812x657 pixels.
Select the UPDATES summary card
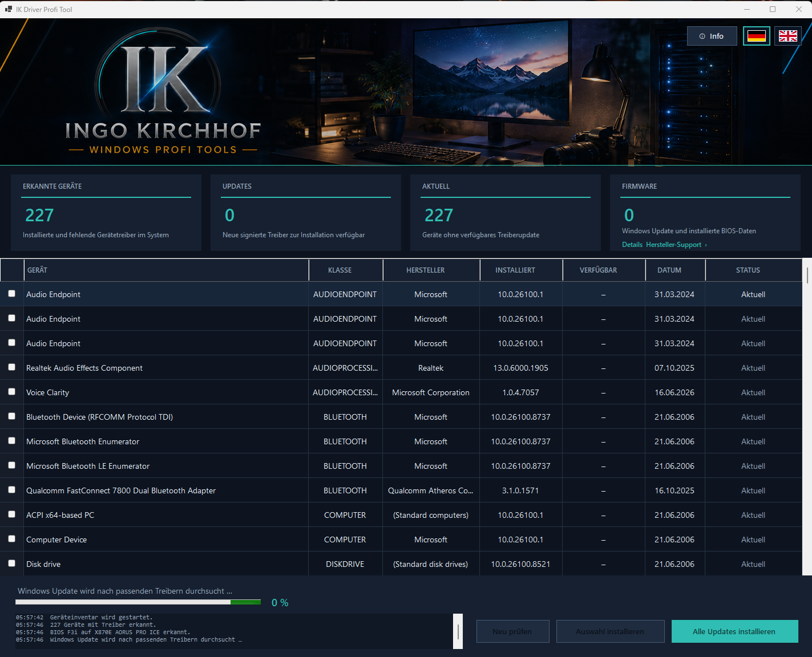click(x=306, y=213)
